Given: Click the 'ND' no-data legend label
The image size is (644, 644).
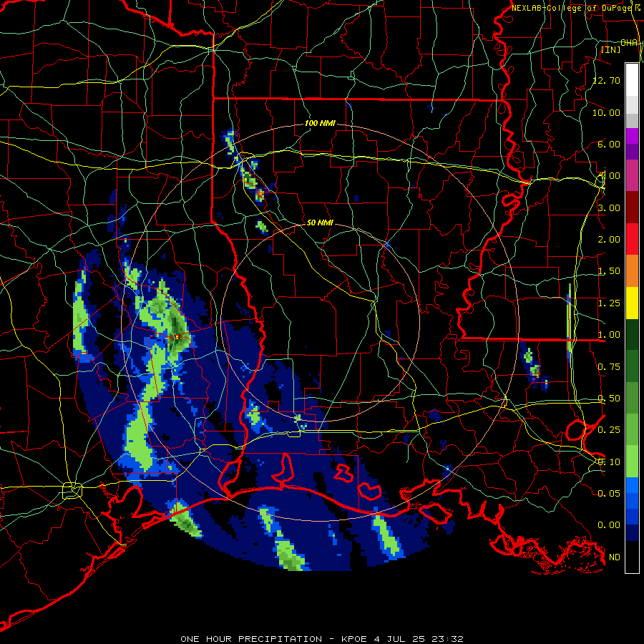Looking at the screenshot, I should 615,557.
